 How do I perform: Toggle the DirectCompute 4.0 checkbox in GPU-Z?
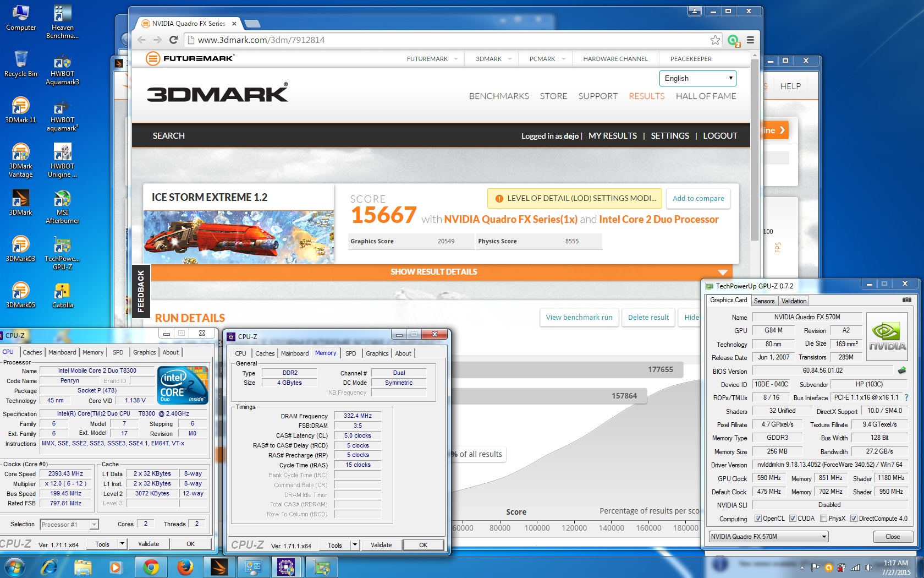pos(854,519)
